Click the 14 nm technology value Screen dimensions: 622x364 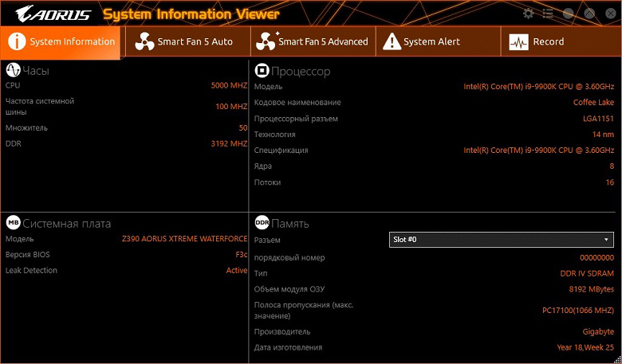(603, 135)
